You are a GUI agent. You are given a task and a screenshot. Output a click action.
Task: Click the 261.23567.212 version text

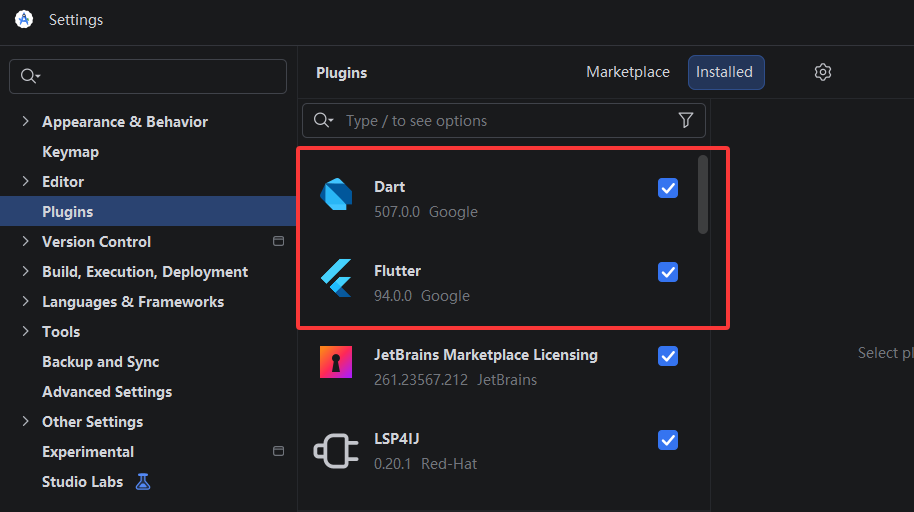[421, 380]
